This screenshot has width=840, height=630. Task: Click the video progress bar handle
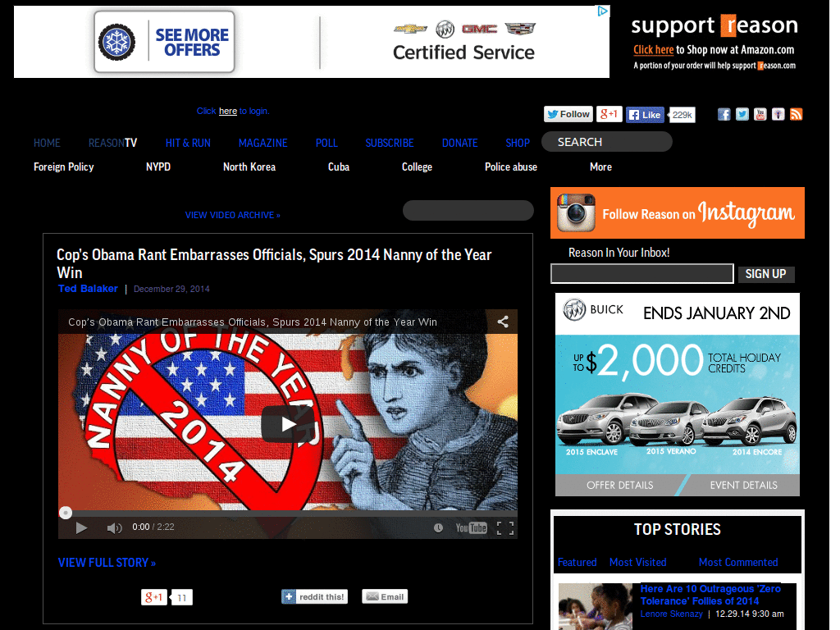click(x=66, y=513)
